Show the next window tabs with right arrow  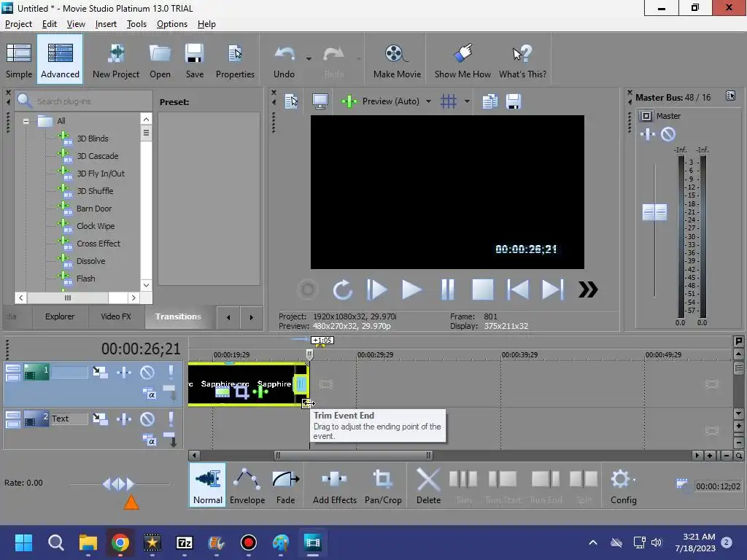pos(251,317)
